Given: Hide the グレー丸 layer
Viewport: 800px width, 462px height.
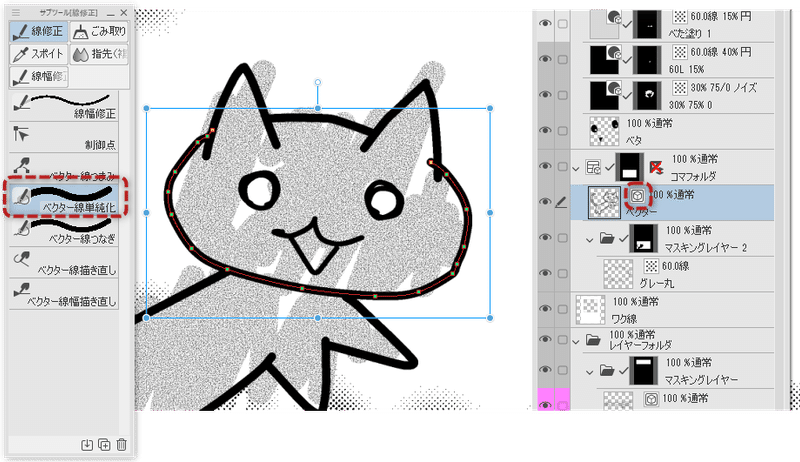Looking at the screenshot, I should tap(545, 273).
